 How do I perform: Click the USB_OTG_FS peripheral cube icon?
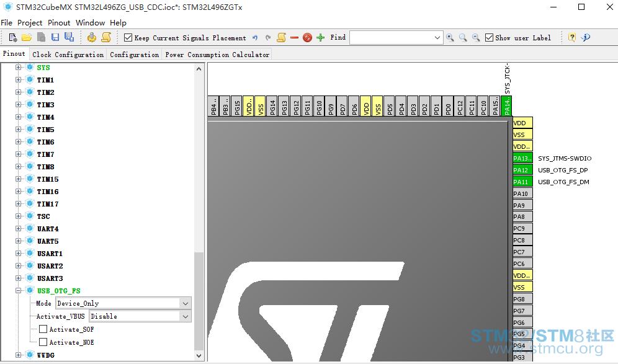(x=30, y=290)
